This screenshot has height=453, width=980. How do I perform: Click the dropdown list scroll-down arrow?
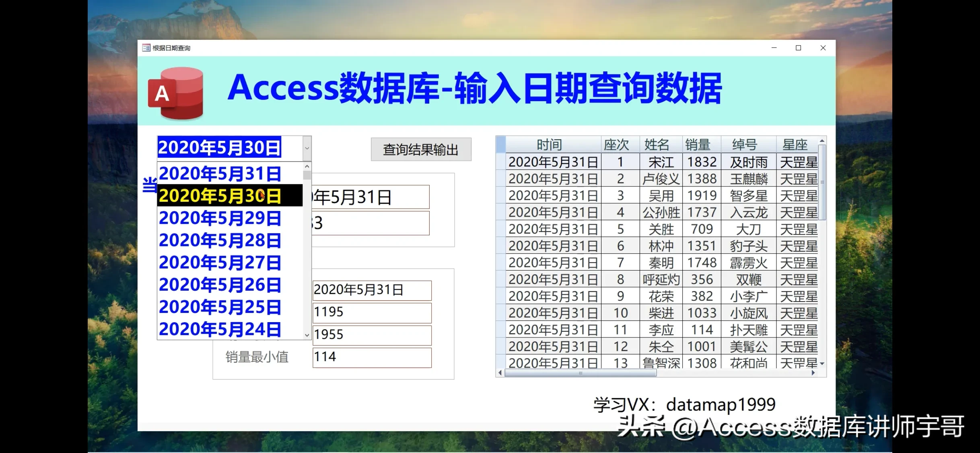(307, 335)
